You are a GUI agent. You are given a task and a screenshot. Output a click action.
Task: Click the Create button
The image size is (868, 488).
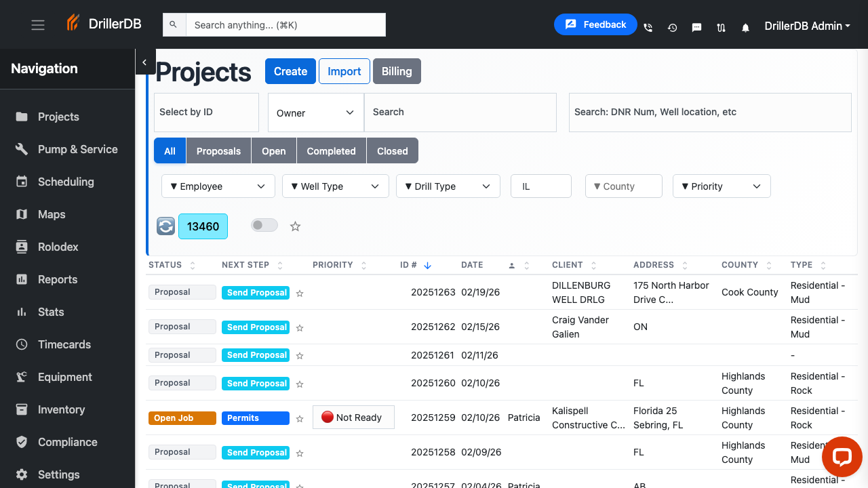pyautogui.click(x=290, y=70)
